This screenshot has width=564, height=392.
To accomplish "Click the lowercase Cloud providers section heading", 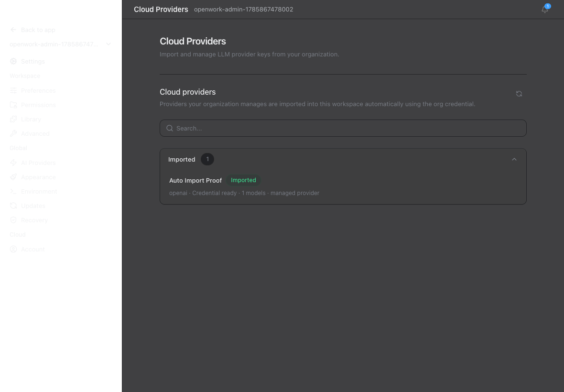I will tap(188, 92).
